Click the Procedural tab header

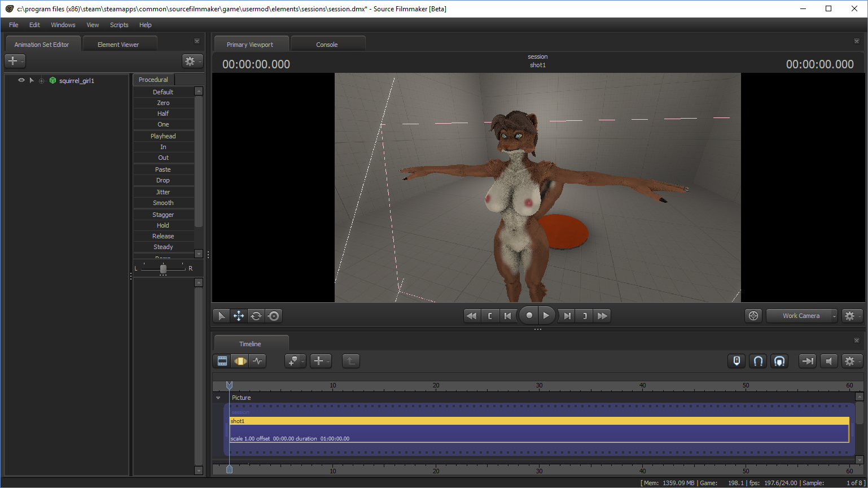(x=154, y=80)
